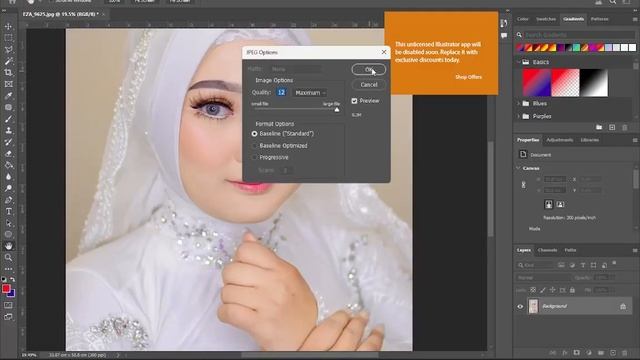Select the Blur tool
This screenshot has width=640, height=360.
tap(8, 177)
